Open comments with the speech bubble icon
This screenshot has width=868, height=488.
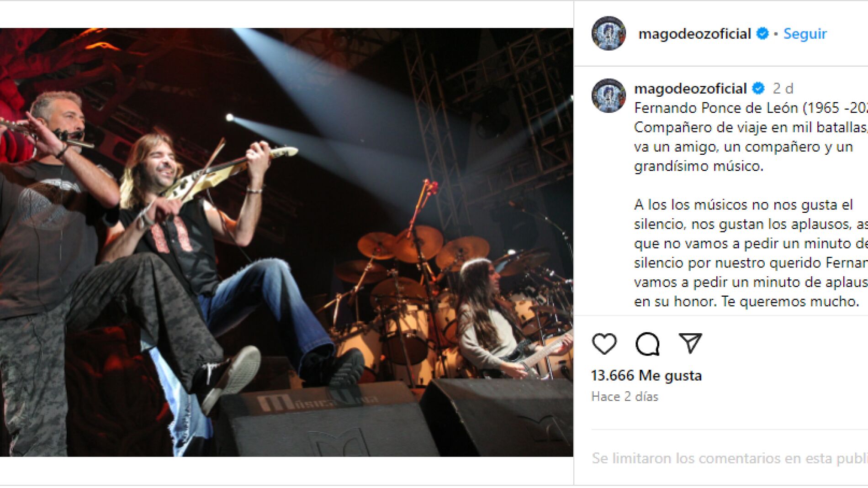pyautogui.click(x=647, y=344)
